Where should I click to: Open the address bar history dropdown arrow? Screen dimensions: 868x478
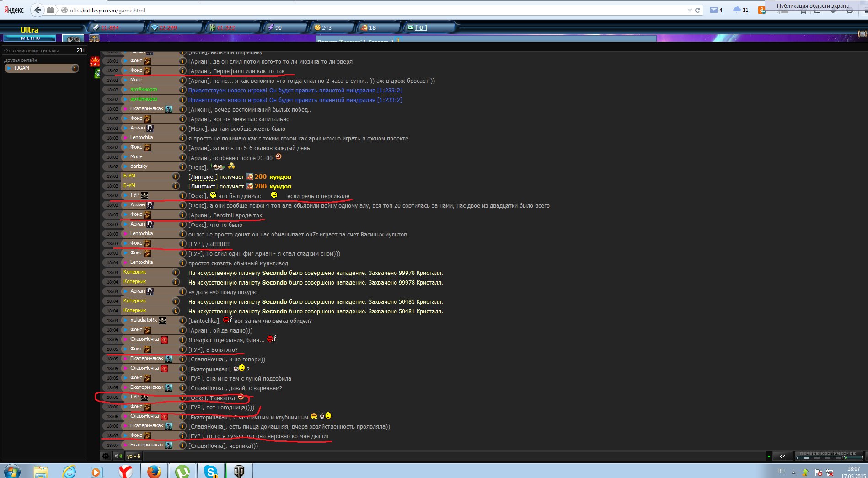pyautogui.click(x=690, y=10)
